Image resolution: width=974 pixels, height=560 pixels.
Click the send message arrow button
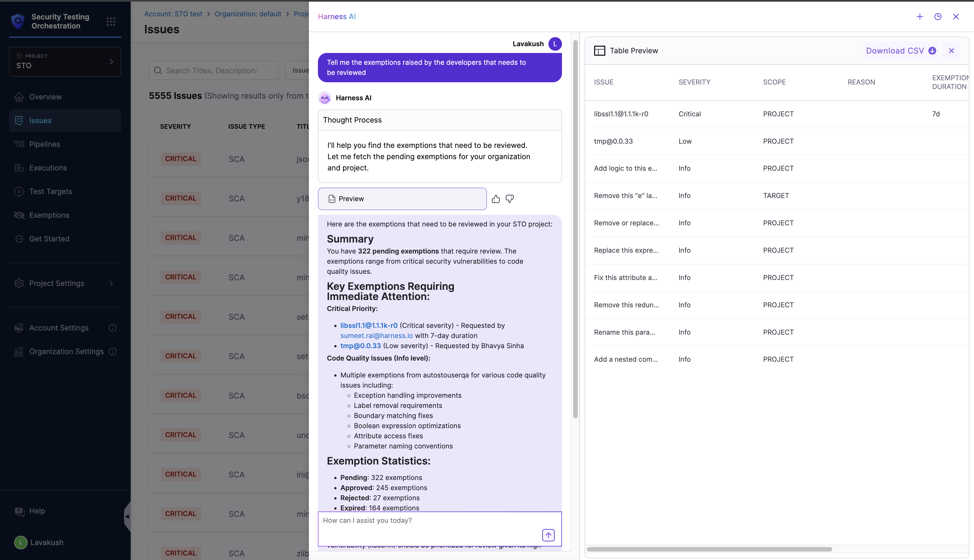[548, 535]
